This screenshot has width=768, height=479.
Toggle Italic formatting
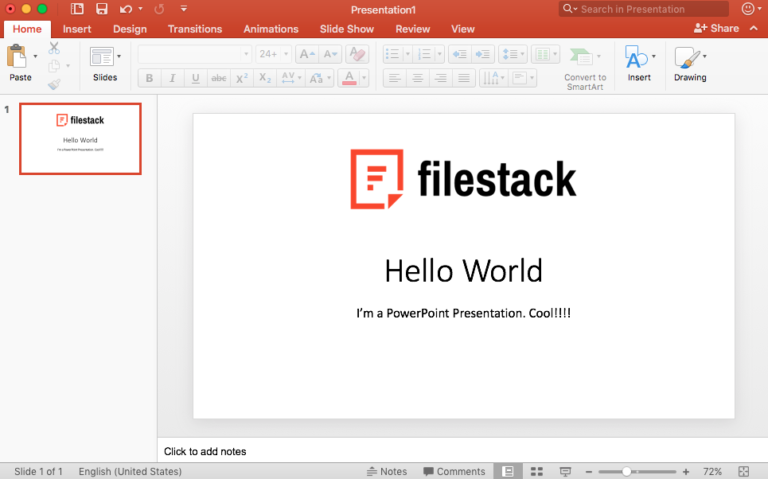[172, 78]
